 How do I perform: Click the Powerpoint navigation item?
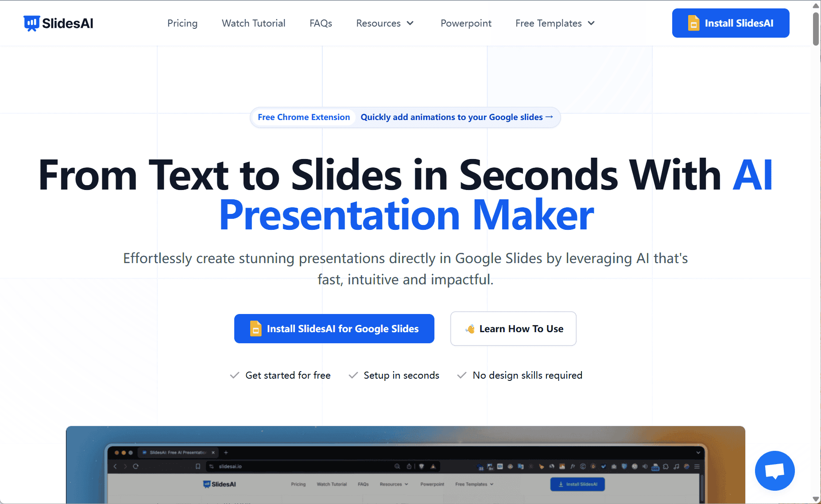466,23
